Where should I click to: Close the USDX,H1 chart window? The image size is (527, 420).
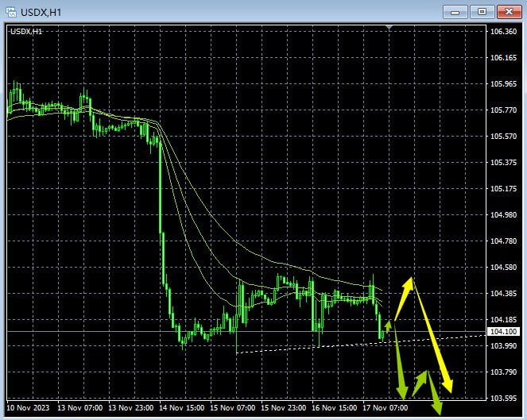click(508, 11)
